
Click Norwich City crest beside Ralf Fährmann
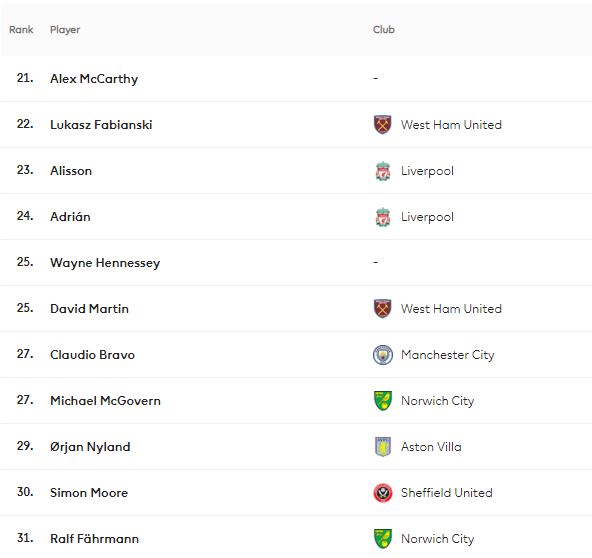[382, 539]
